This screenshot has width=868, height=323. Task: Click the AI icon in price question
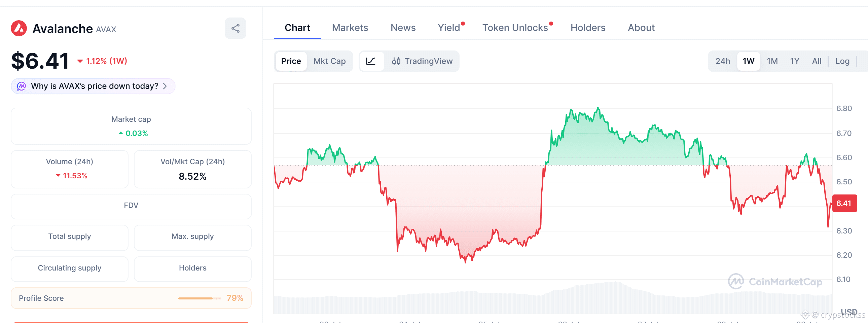(22, 86)
